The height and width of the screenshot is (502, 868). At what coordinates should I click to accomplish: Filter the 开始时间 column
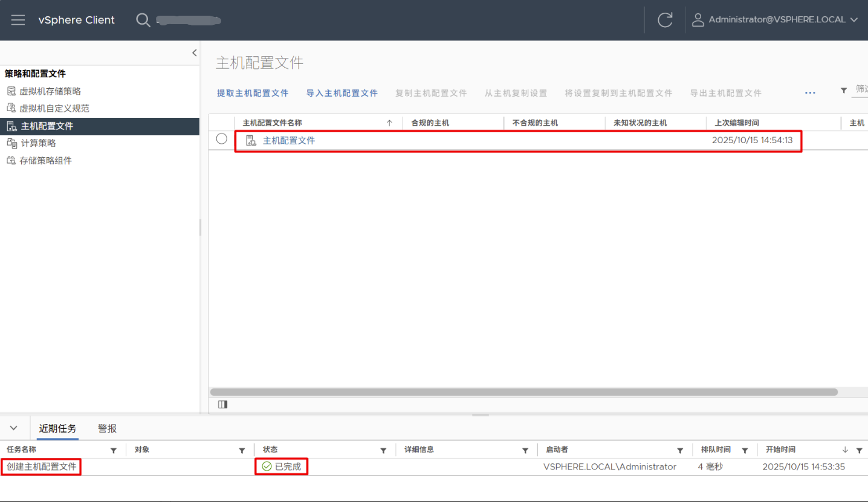click(x=859, y=451)
